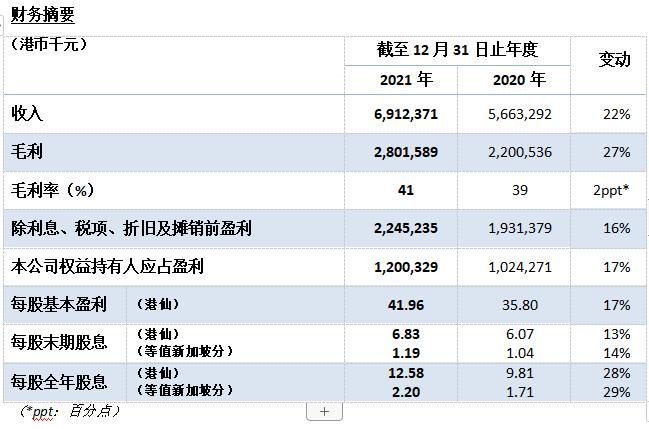Click the 财务摘要 heading
649x429 pixels.
point(42,15)
